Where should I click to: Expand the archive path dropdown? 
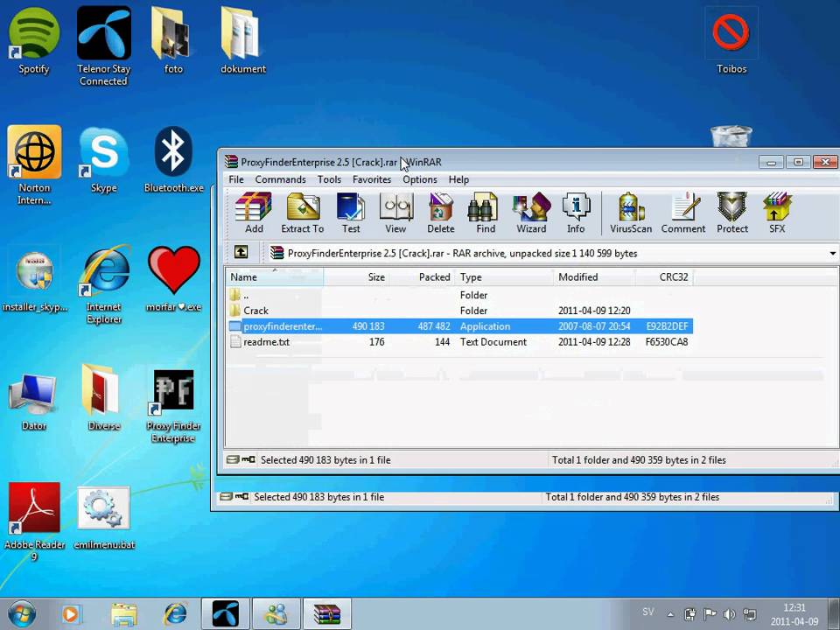(x=832, y=253)
